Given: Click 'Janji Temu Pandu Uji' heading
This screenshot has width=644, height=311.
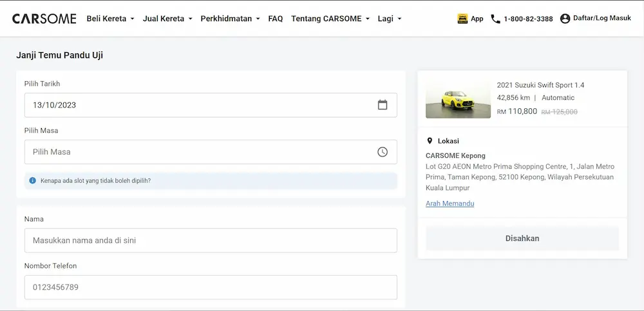Looking at the screenshot, I should click(x=59, y=55).
